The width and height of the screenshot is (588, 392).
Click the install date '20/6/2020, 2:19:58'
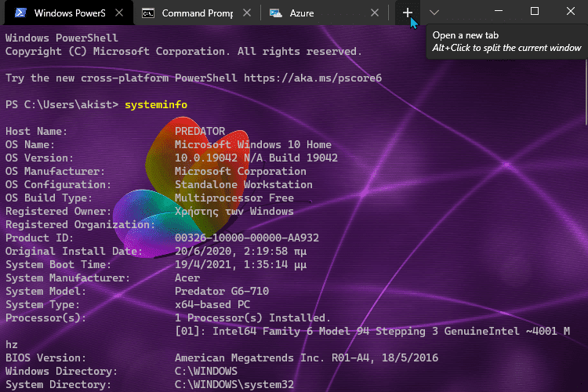coord(231,252)
